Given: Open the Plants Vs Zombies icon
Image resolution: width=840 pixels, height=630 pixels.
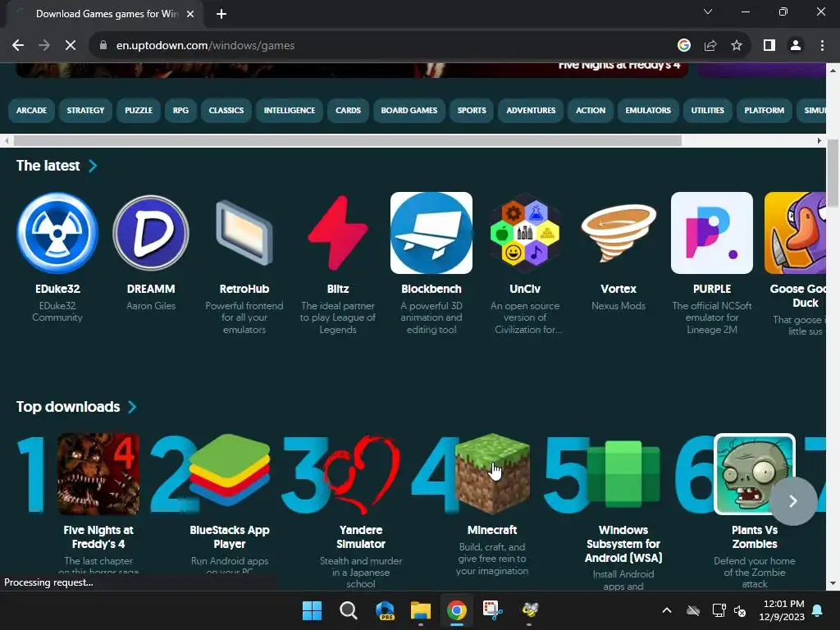Looking at the screenshot, I should [755, 474].
